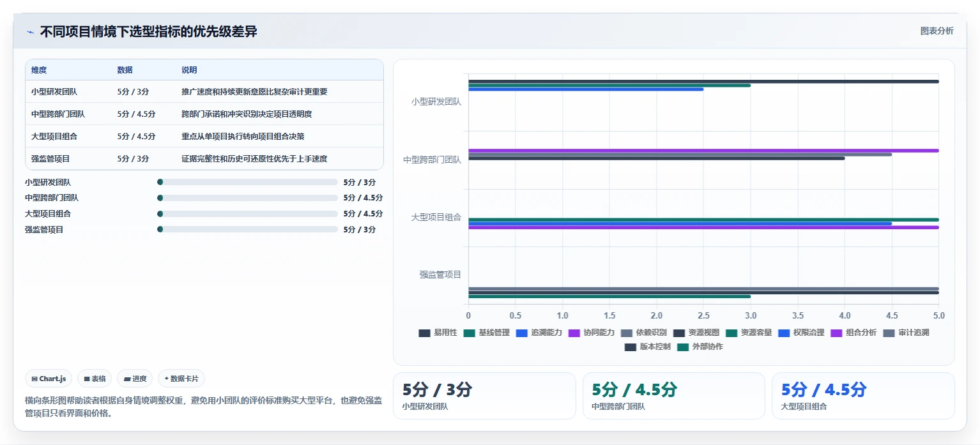Click the 大型项目组合 progress bar
Viewport: 980px width, 445px height.
(247, 214)
